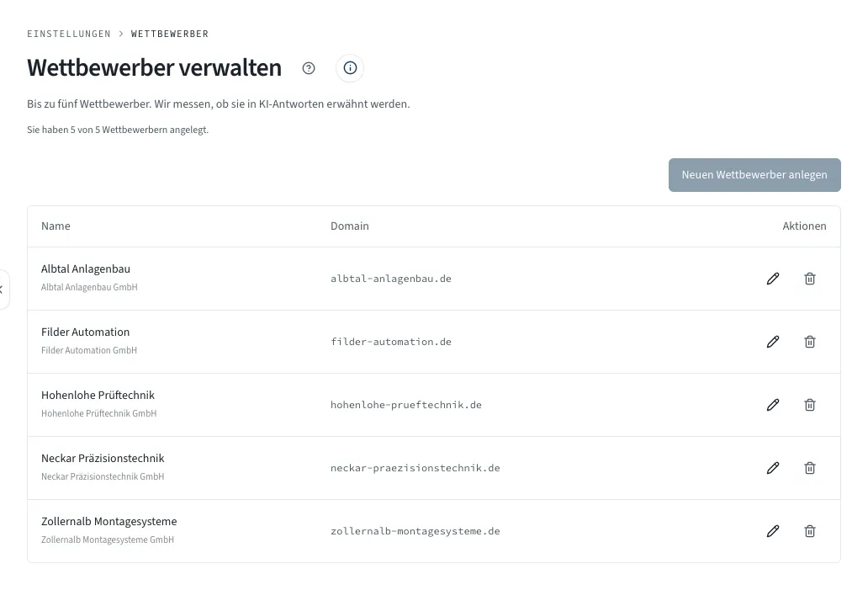This screenshot has height=590, width=868.
Task: Click Hohenlohe Prüftechnik GmbH subtitle
Action: tap(98, 414)
